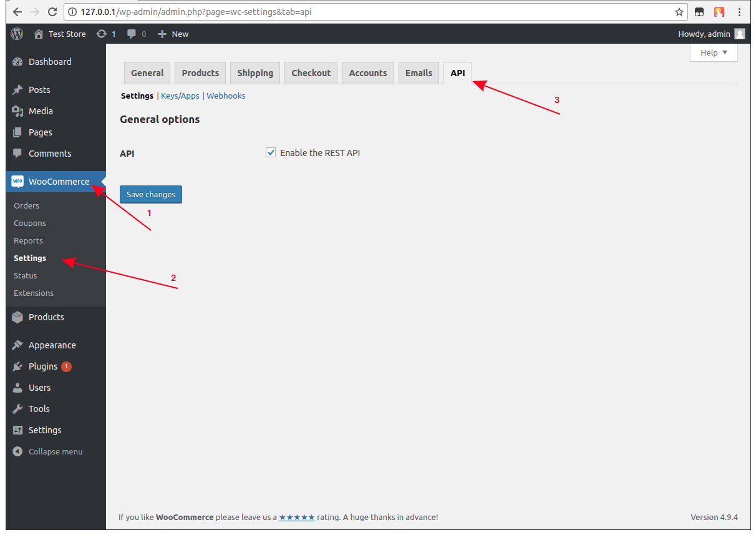
Task: Click the admin avatar in top bar
Action: tap(740, 34)
